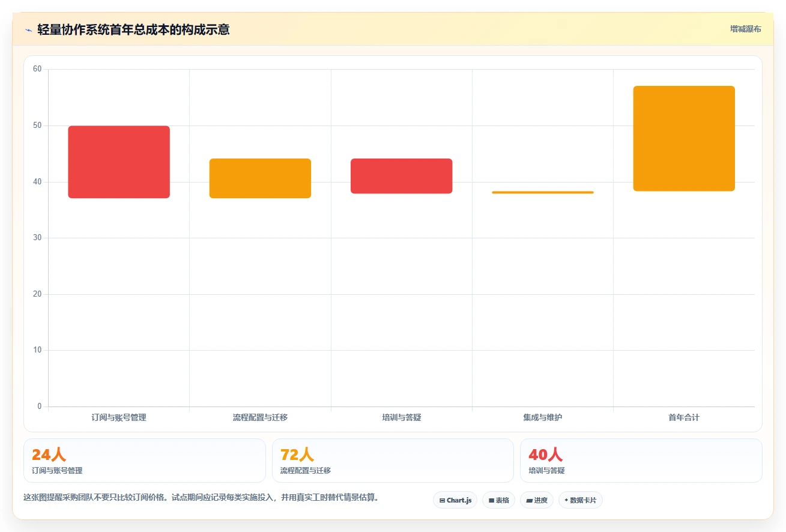Click the y-axis value 30
Image resolution: width=786 pixels, height=532 pixels.
pyautogui.click(x=37, y=238)
